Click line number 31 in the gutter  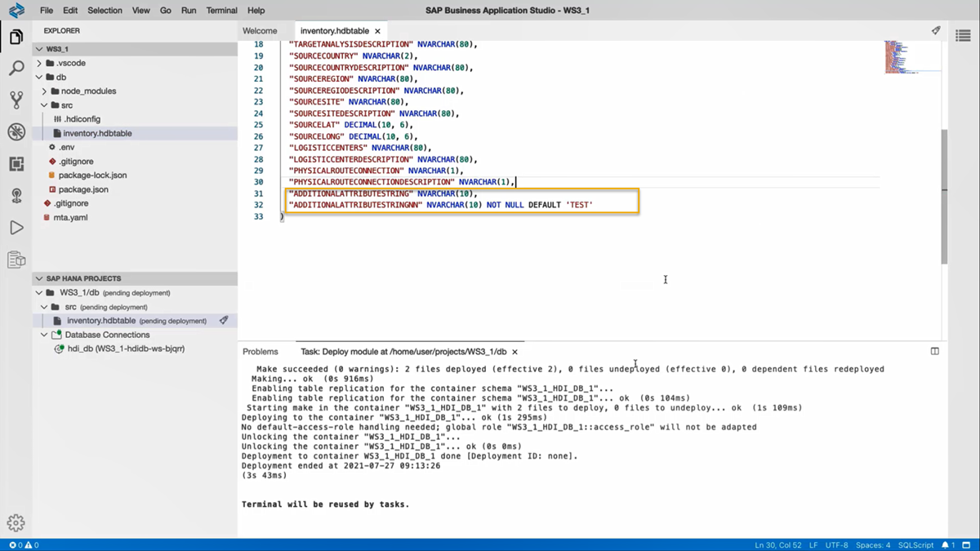(258, 193)
